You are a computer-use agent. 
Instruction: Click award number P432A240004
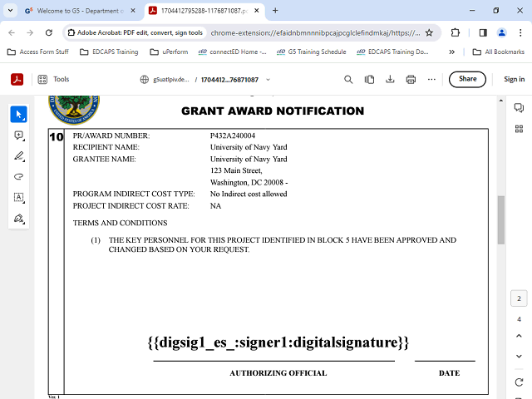(233, 135)
